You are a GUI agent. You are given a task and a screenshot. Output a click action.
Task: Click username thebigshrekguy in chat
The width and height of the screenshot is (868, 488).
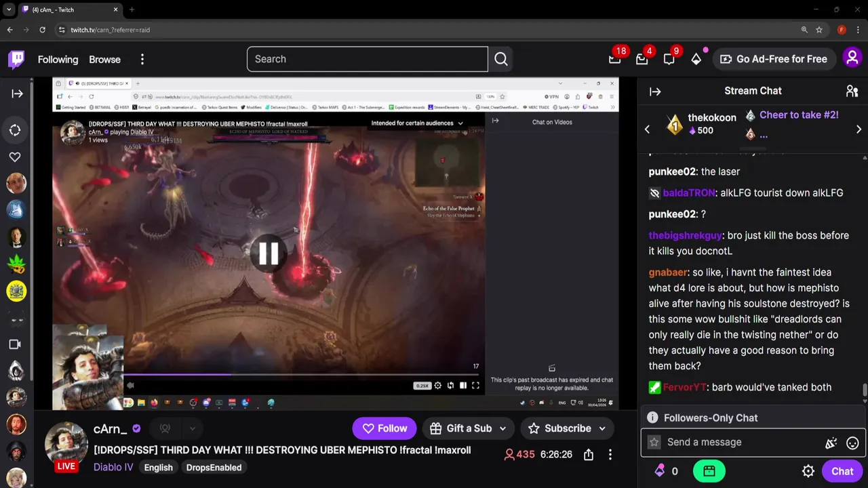[685, 235]
